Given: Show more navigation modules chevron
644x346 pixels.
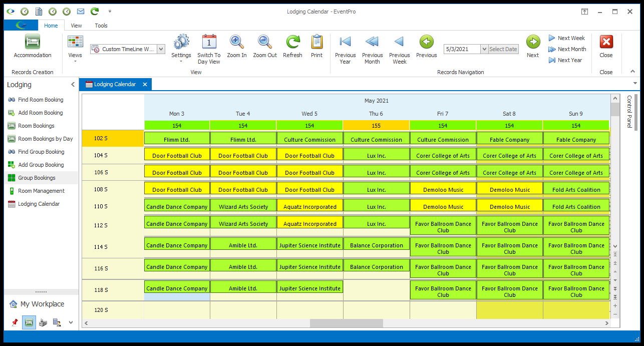Looking at the screenshot, I should tap(71, 322).
